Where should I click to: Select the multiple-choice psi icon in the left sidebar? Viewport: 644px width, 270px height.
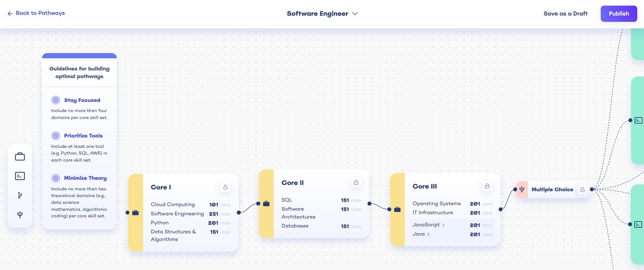(x=20, y=214)
